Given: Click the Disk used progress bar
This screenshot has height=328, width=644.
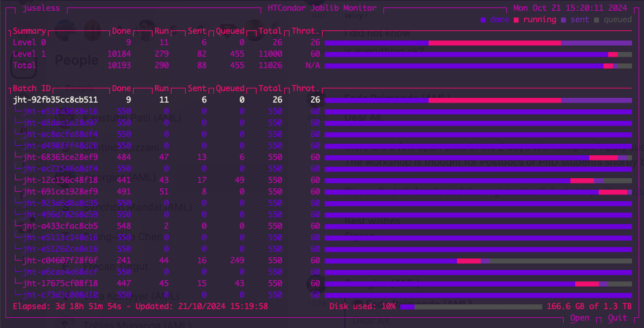Looking at the screenshot, I should (471, 306).
